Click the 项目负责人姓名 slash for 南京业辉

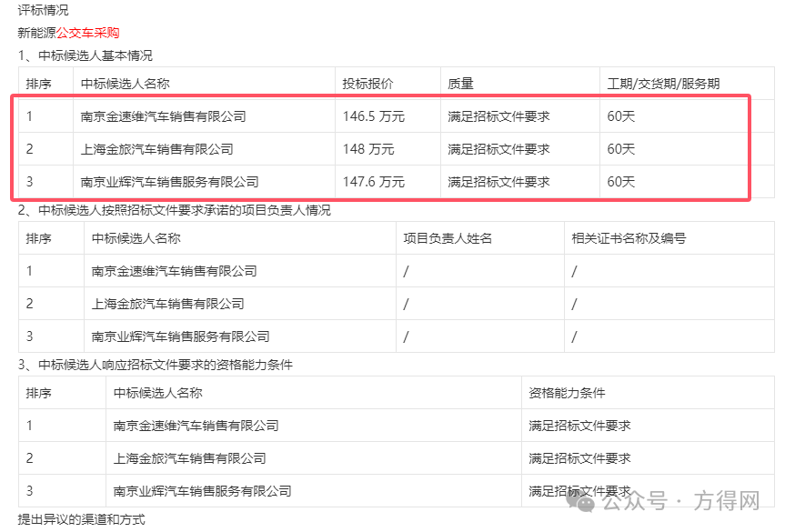click(406, 336)
